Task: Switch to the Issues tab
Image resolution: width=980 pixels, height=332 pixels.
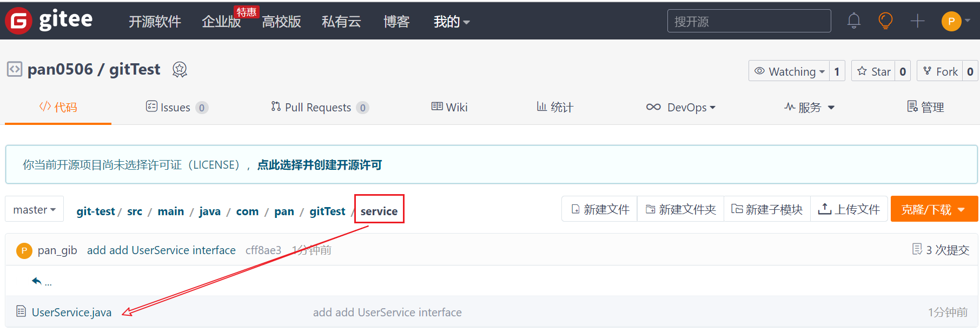Action: 176,107
